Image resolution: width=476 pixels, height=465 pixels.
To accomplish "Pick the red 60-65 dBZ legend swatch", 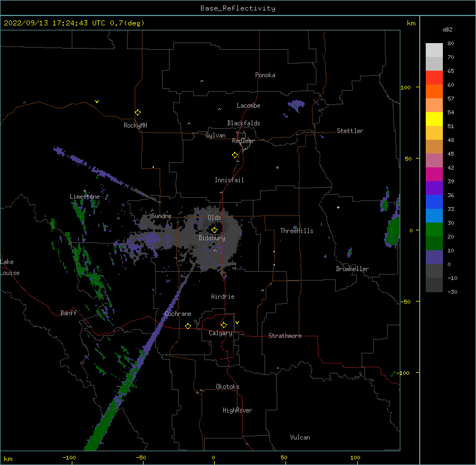I will [x=434, y=78].
